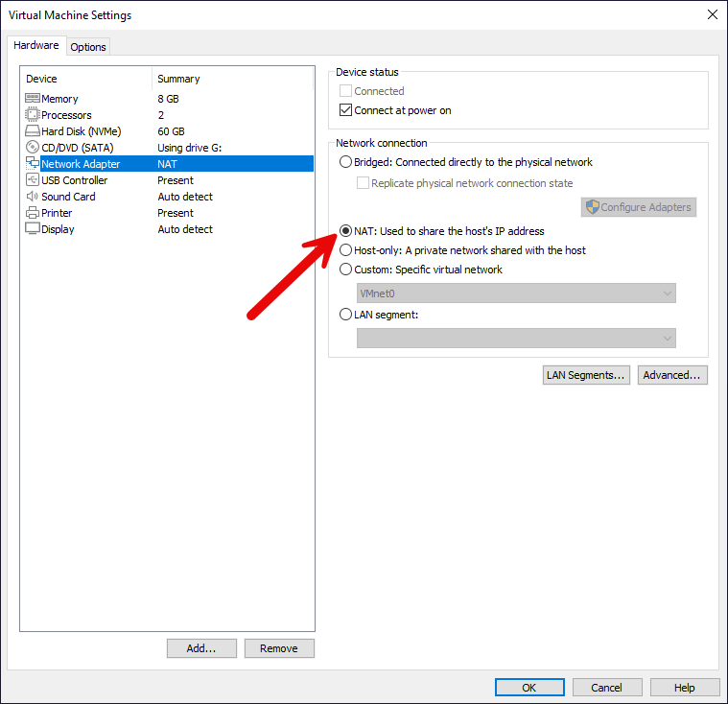728x704 pixels.
Task: Select the Hard Disk (NVMe) icon
Action: [32, 131]
